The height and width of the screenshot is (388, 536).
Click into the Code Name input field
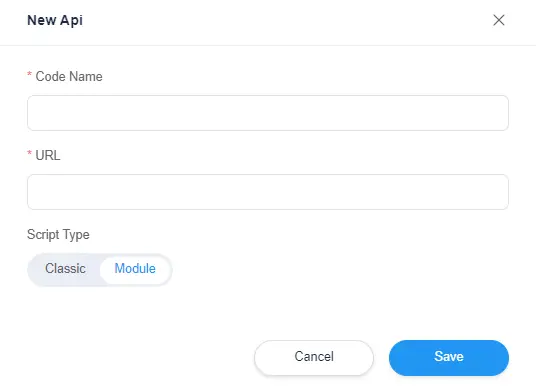268,113
